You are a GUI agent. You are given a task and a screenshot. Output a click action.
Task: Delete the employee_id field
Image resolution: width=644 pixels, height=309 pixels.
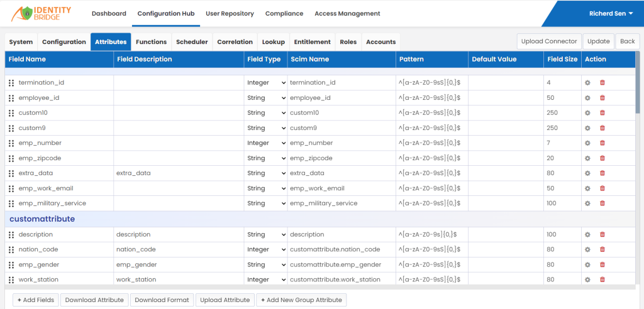pyautogui.click(x=602, y=98)
